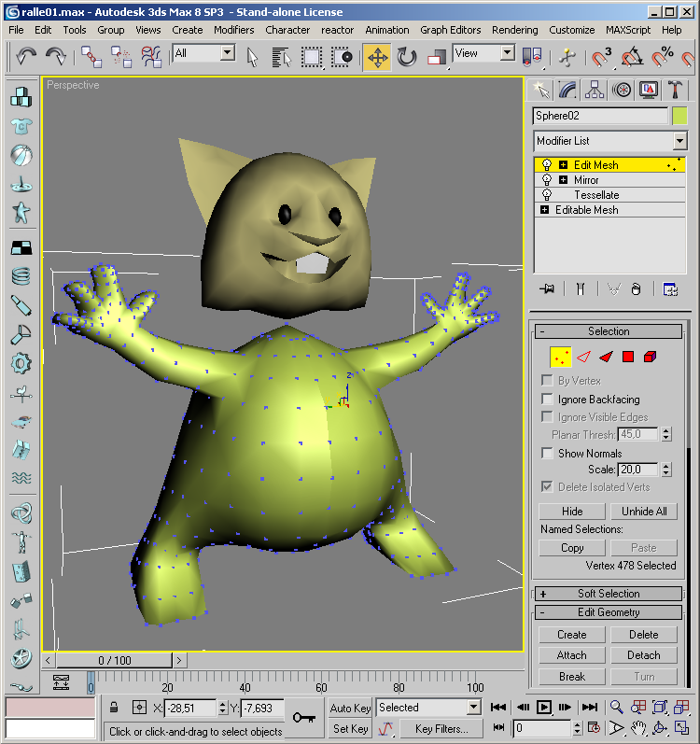Open the Modifiers menu
Viewport: 700px width, 744px height.
233,30
